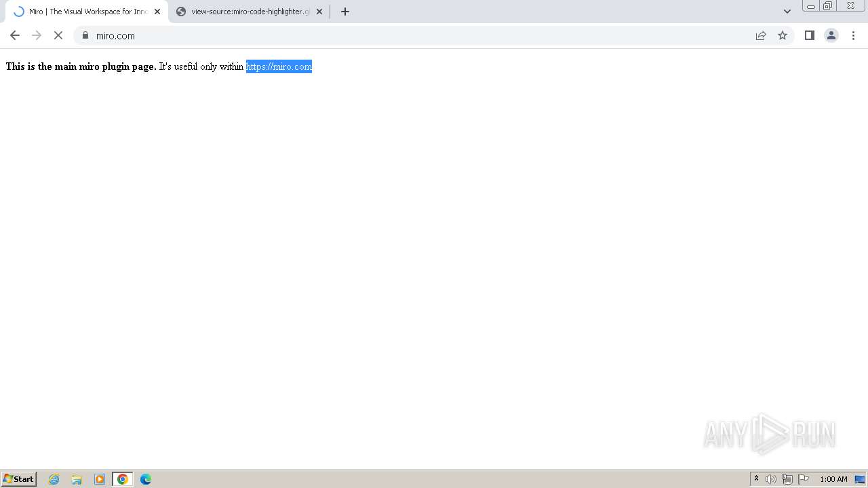The image size is (868, 488).
Task: Close the Miro tab
Action: [x=157, y=12]
